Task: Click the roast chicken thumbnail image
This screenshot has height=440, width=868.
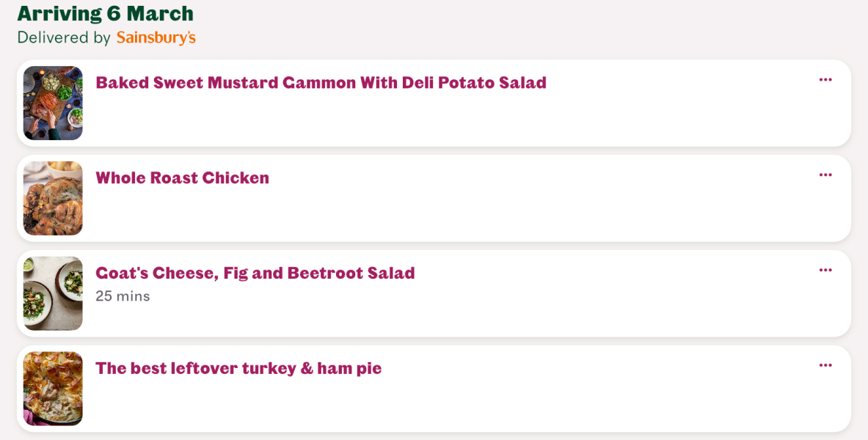Action: click(52, 198)
